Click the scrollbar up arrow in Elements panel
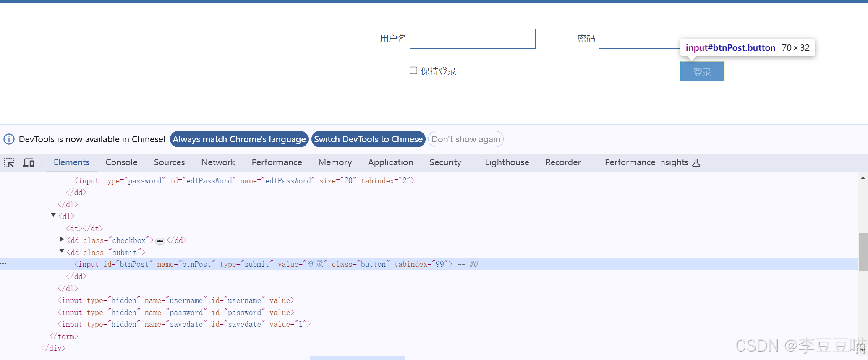Screen dimensions: 868x360 coord(863,178)
